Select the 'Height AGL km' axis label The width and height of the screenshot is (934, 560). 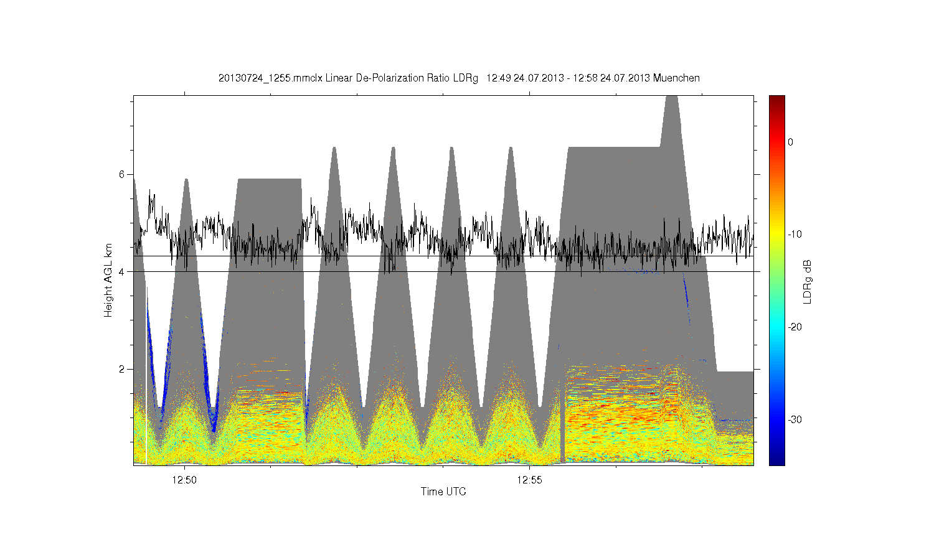pos(108,280)
